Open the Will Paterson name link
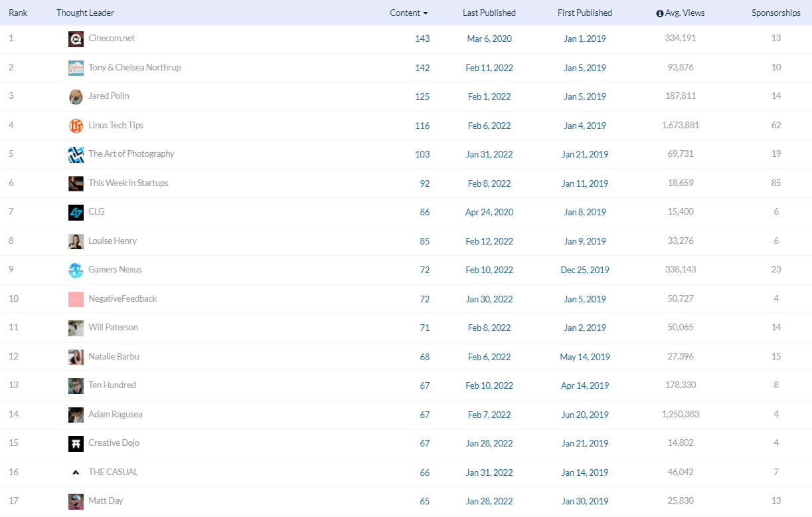The image size is (812, 517). point(114,328)
